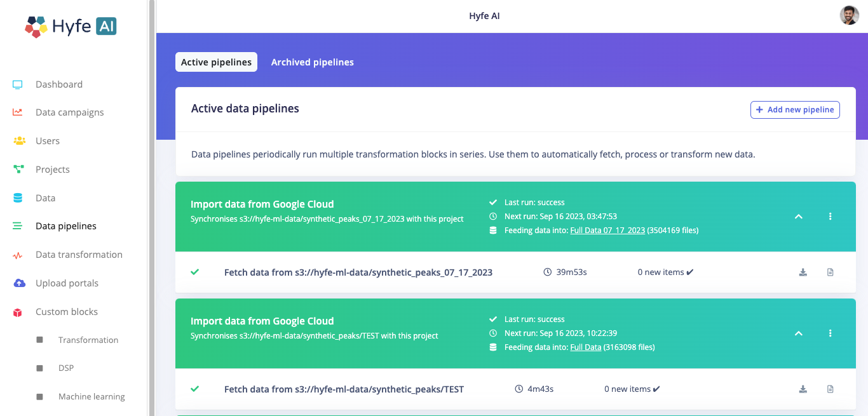Open Data transformation in the sidebar
This screenshot has height=416, width=868.
79,255
